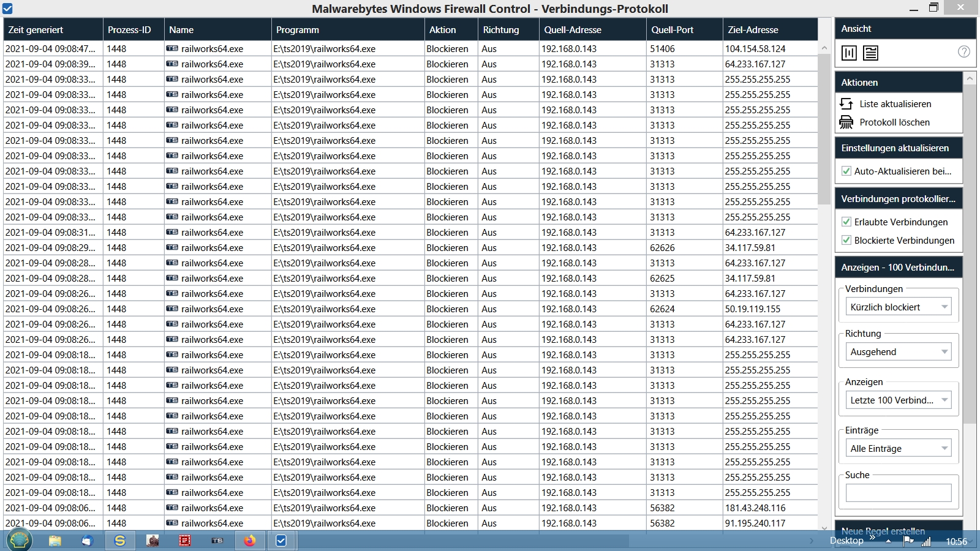Sort by the Ziel-Adresse column header
Image resolution: width=980 pixels, height=551 pixels.
pos(771,29)
